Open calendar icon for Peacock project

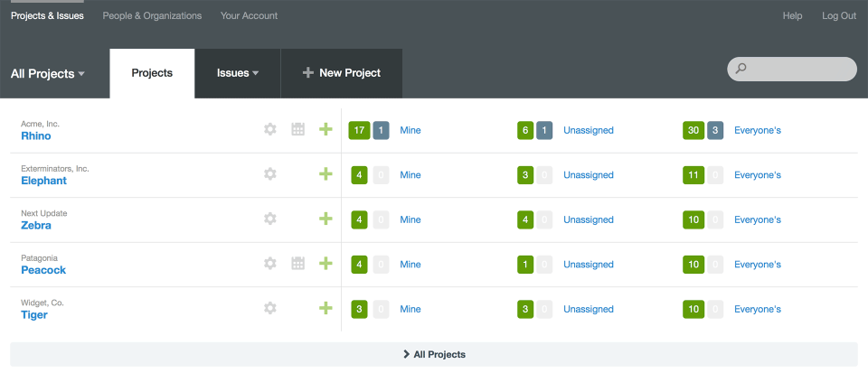pos(297,264)
